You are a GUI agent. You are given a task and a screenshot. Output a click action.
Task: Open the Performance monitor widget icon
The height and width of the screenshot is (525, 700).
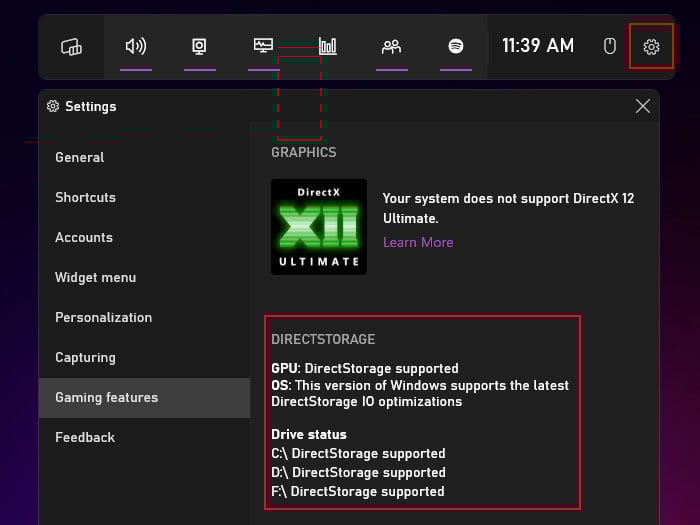pos(263,46)
